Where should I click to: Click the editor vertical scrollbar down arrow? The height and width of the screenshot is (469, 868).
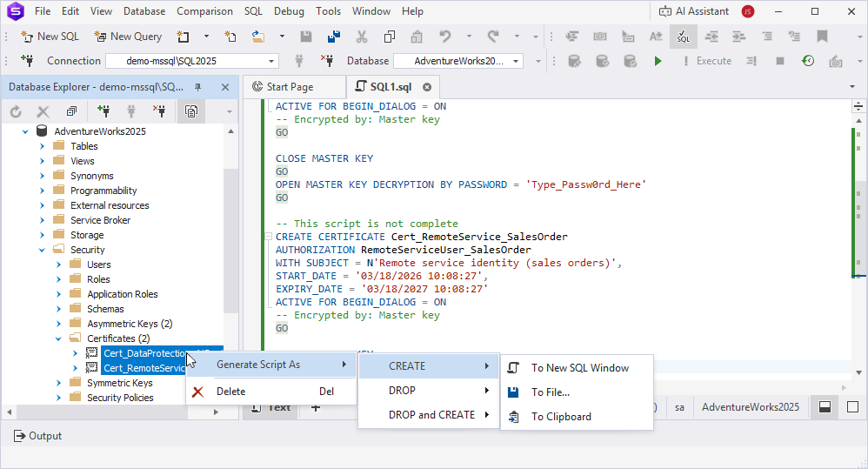(x=858, y=372)
